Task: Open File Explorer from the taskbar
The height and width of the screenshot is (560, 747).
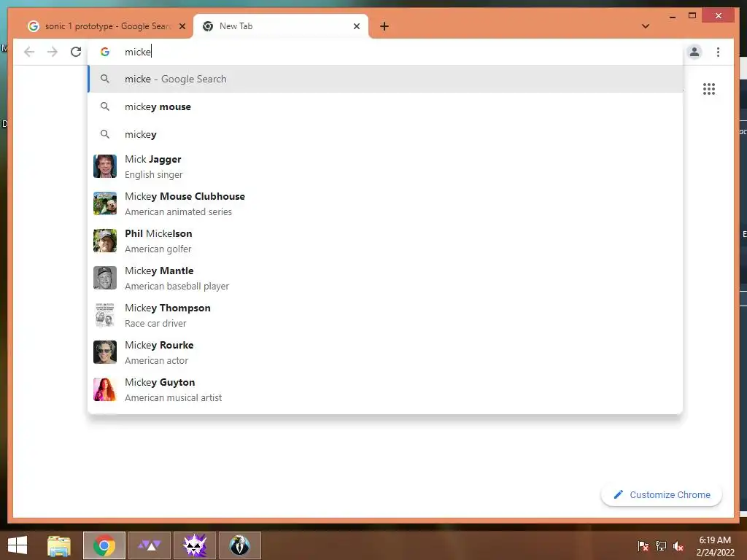Action: pyautogui.click(x=59, y=545)
